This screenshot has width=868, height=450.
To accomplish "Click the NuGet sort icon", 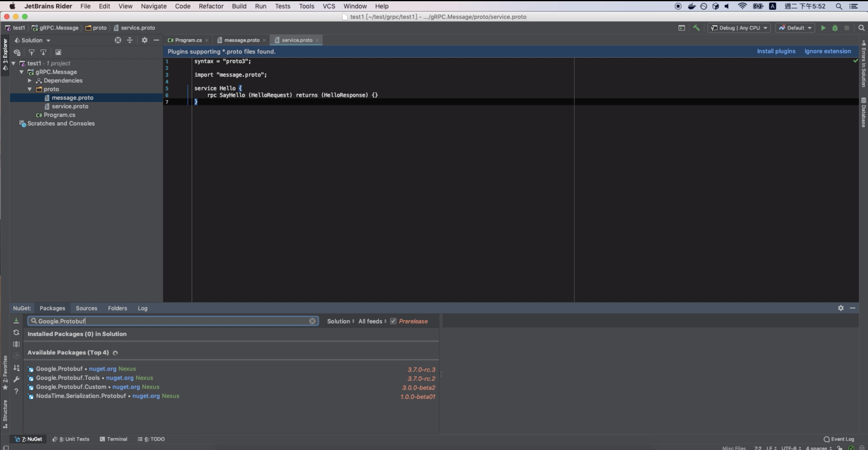I will [16, 368].
